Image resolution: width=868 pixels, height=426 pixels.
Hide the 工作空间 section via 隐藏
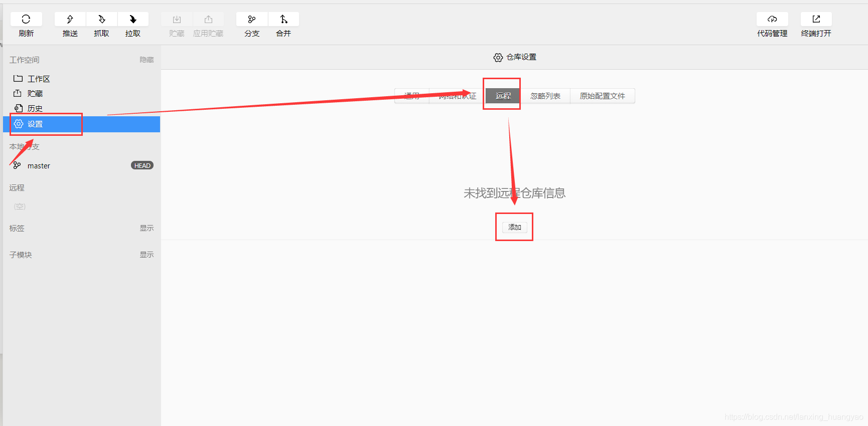[147, 60]
